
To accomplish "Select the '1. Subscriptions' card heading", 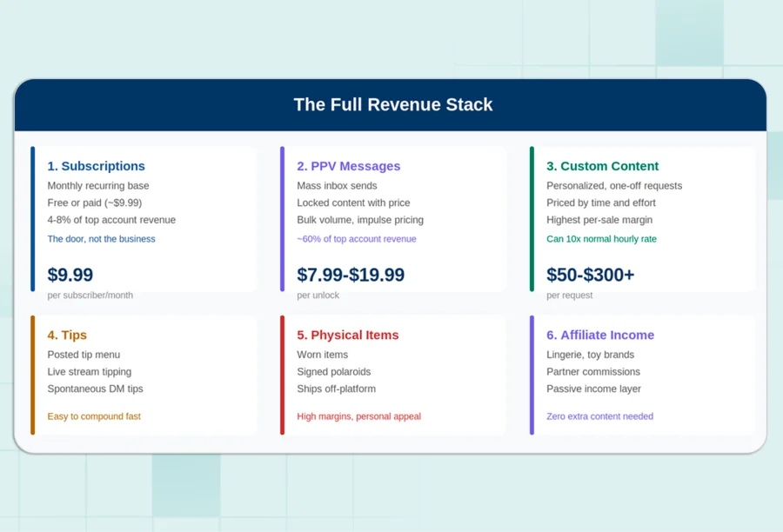I will (96, 166).
